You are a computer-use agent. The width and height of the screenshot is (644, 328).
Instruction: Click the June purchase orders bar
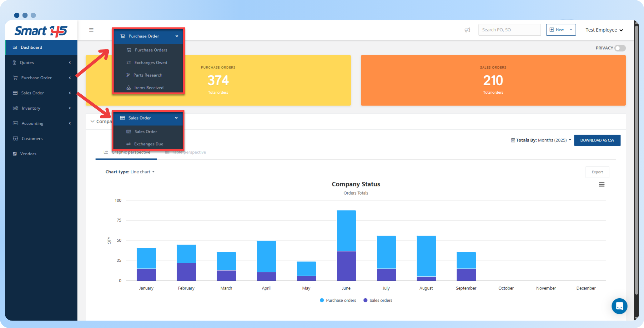pyautogui.click(x=346, y=231)
